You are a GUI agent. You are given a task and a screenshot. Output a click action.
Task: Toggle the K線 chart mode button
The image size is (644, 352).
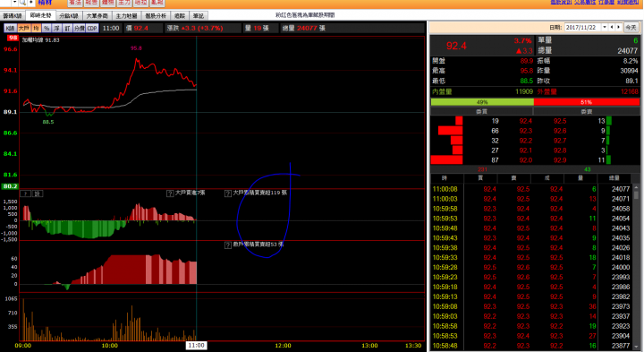click(10, 28)
